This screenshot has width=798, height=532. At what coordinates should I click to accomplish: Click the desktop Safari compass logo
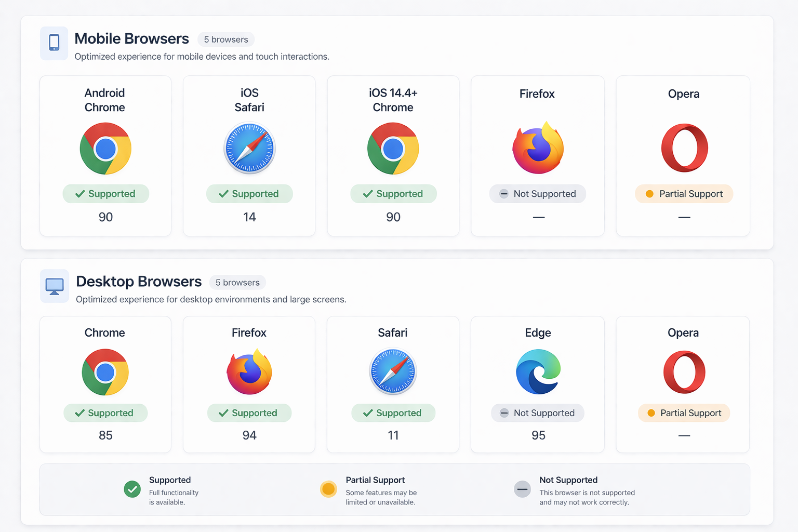point(393,371)
